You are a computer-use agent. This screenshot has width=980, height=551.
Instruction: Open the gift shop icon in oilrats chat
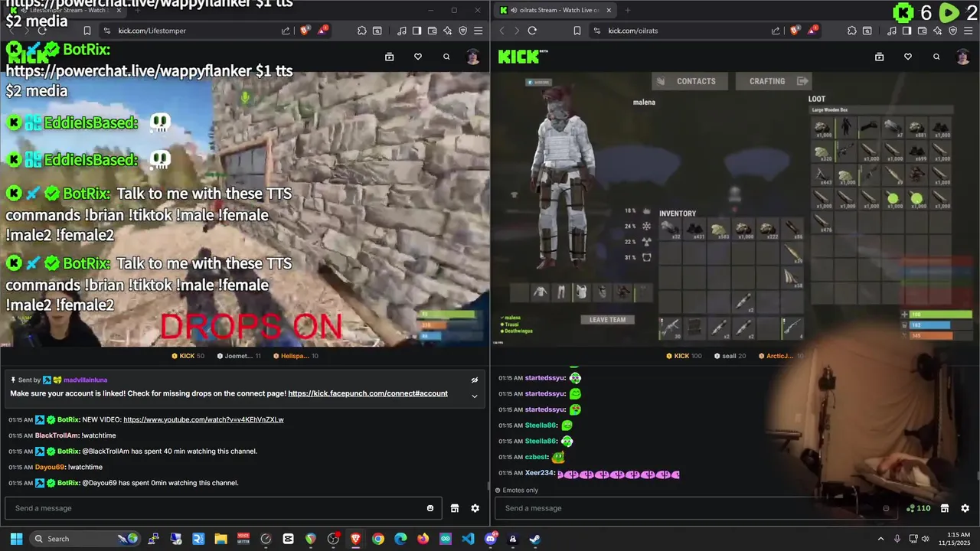pyautogui.click(x=945, y=508)
